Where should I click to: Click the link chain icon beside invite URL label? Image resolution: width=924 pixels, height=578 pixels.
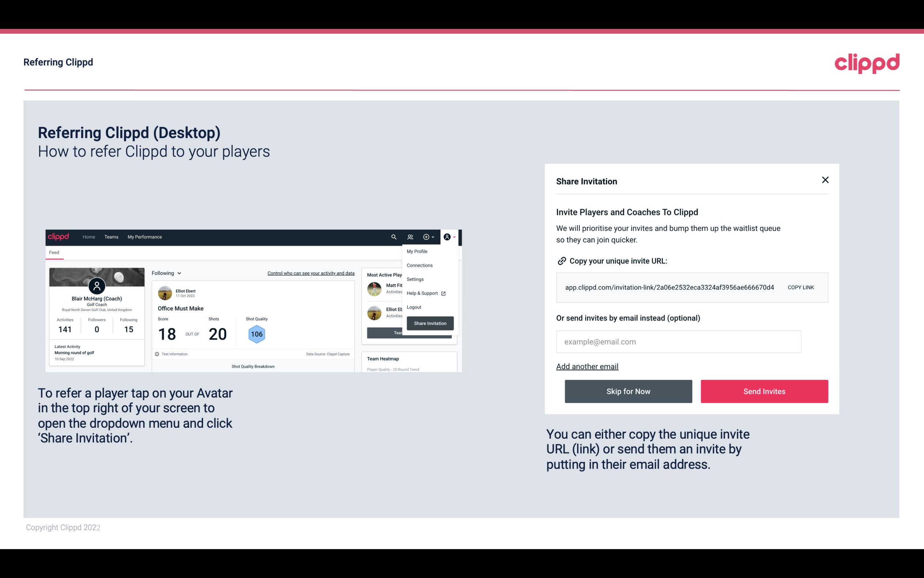tap(561, 261)
